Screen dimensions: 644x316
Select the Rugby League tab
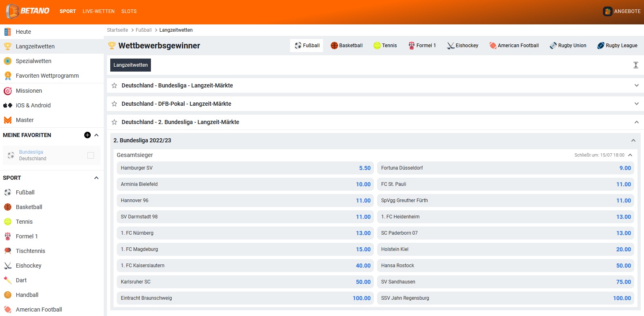coord(617,46)
